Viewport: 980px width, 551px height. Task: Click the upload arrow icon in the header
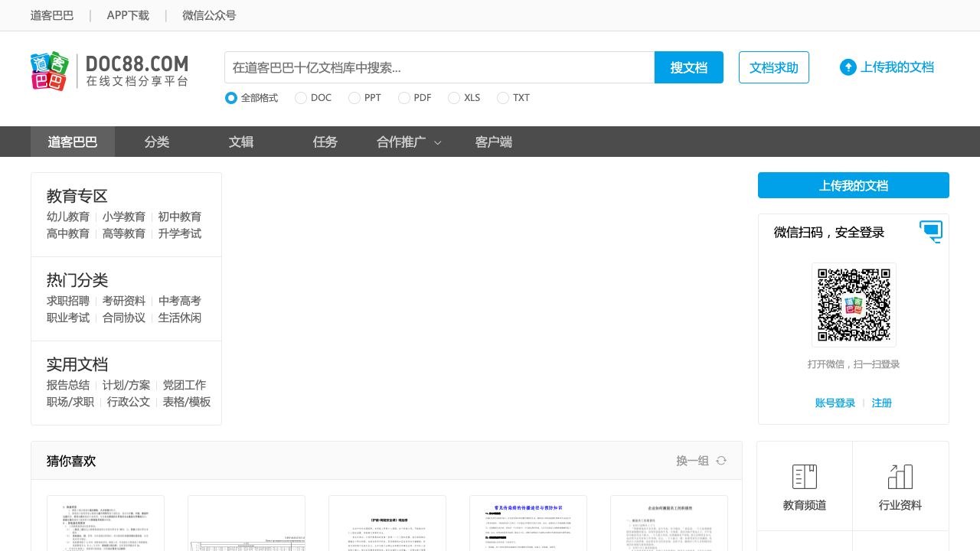848,67
